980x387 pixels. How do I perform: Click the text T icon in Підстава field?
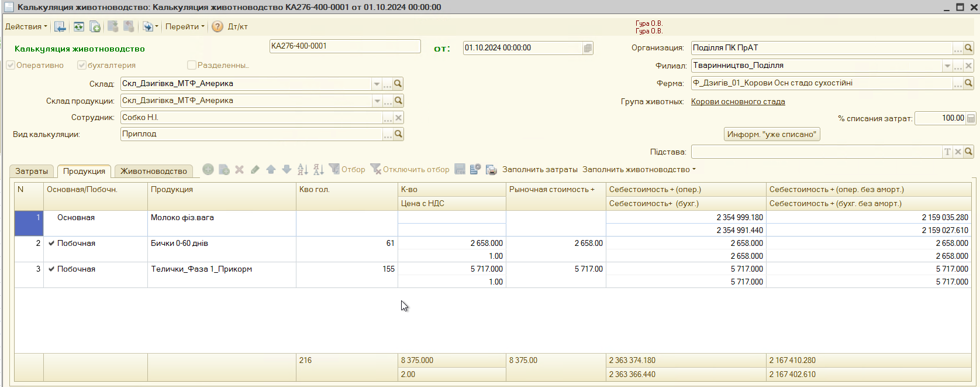(x=947, y=152)
